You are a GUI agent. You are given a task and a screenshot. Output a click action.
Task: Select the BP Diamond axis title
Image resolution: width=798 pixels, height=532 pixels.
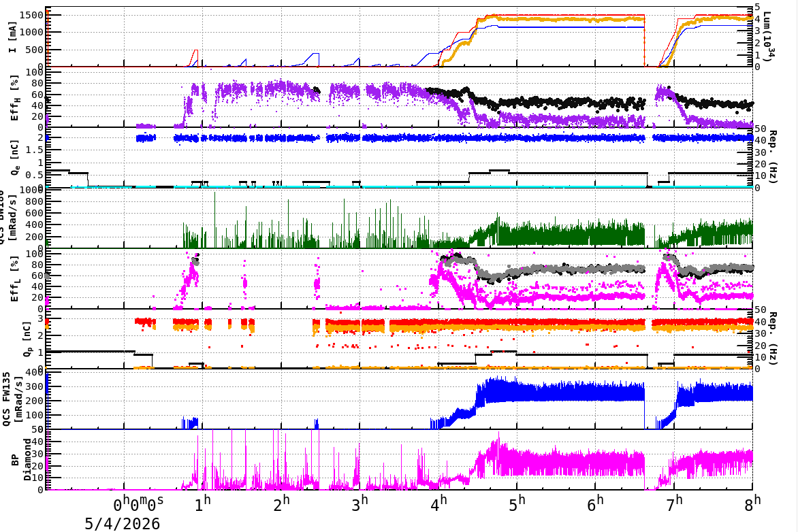tap(21, 460)
